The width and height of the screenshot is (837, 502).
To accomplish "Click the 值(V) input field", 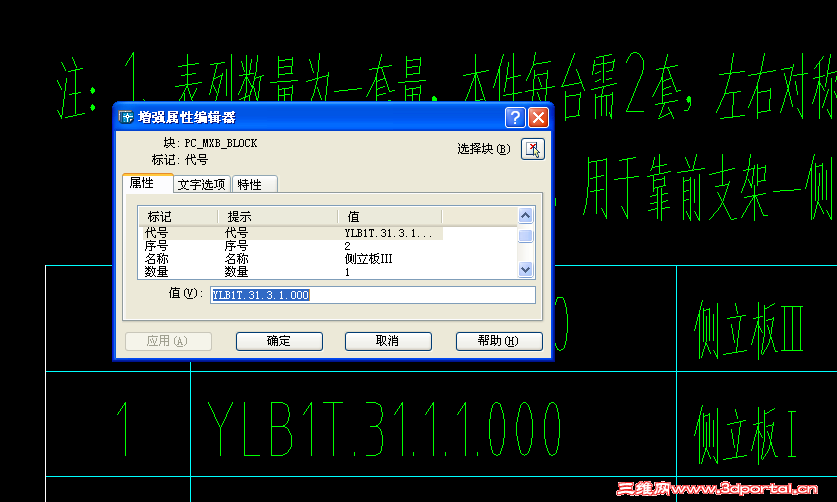I will pyautogui.click(x=373, y=295).
